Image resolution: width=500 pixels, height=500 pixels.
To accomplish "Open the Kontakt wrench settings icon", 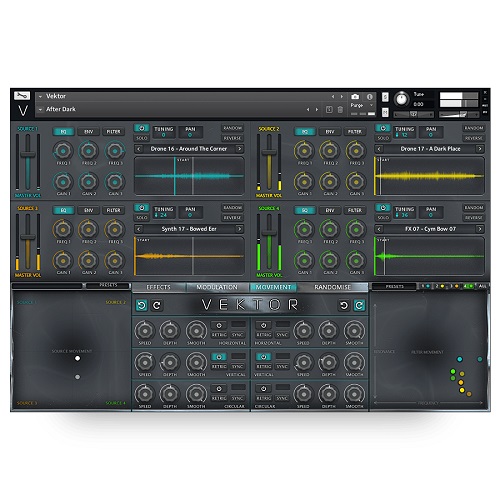I will tap(22, 96).
